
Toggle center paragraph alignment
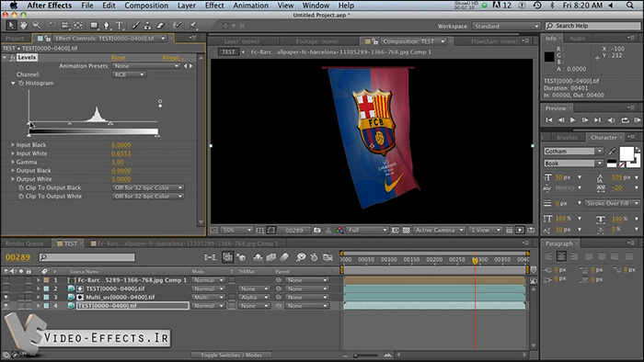click(561, 256)
